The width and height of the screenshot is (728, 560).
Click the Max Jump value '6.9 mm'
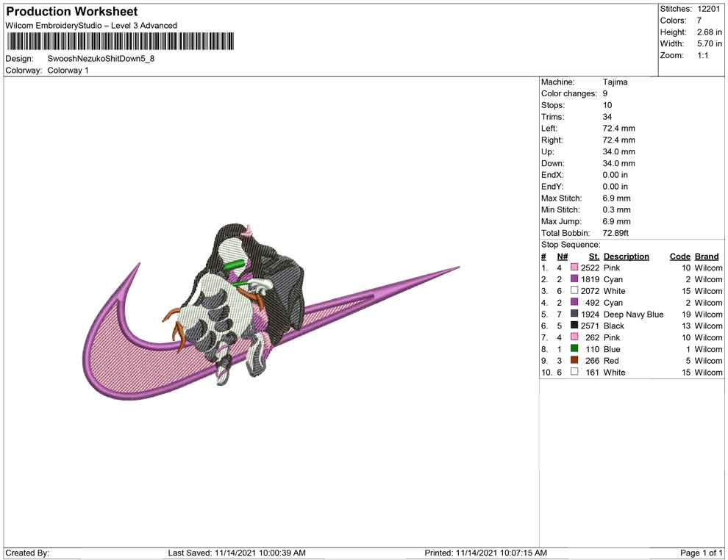pos(616,221)
